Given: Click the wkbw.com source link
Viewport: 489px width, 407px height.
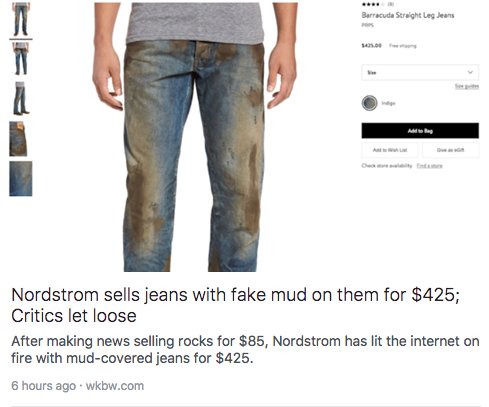Looking at the screenshot, I should [115, 386].
